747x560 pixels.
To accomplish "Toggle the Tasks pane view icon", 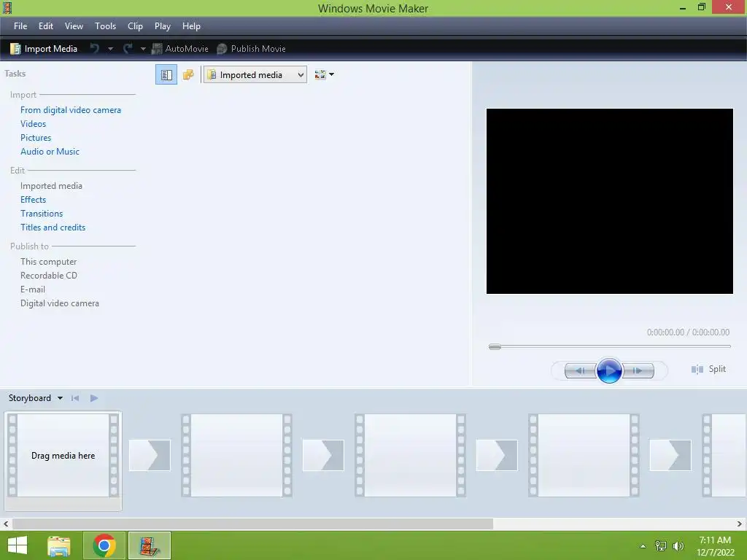I will (166, 75).
